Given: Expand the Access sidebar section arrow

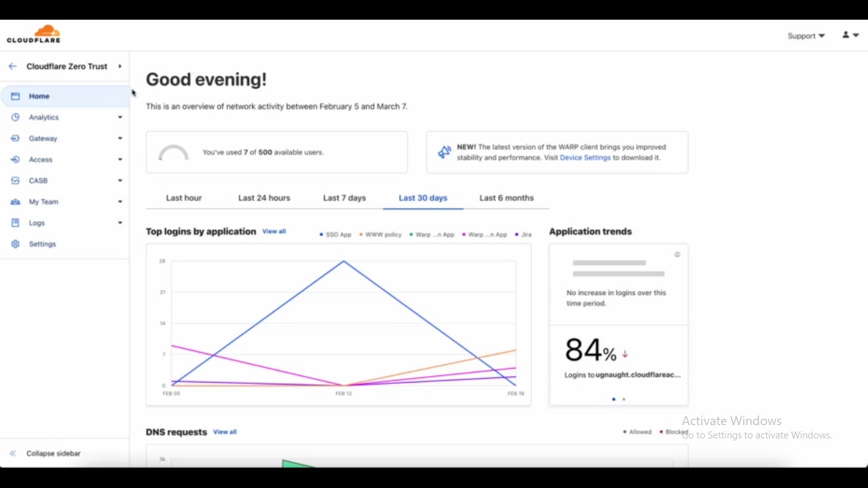Looking at the screenshot, I should (120, 159).
